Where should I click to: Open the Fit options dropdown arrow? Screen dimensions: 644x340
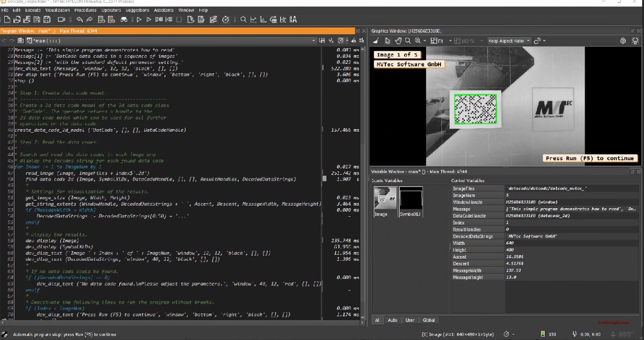451,41
